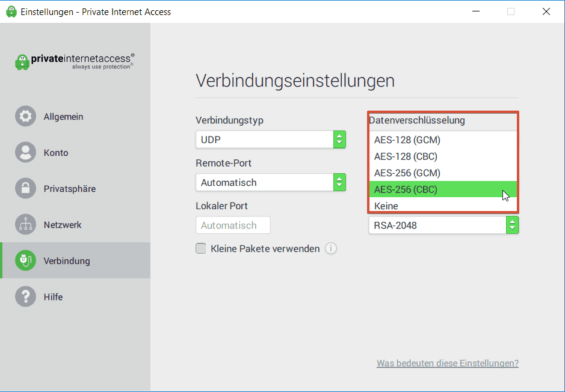This screenshot has width=565, height=392.
Task: Close the Einstellungen window
Action: [x=546, y=11]
